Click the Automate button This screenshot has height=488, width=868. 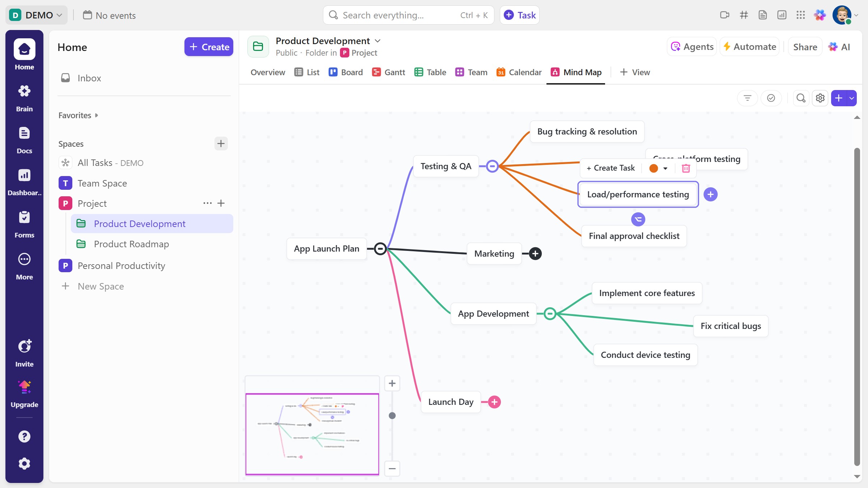(749, 47)
